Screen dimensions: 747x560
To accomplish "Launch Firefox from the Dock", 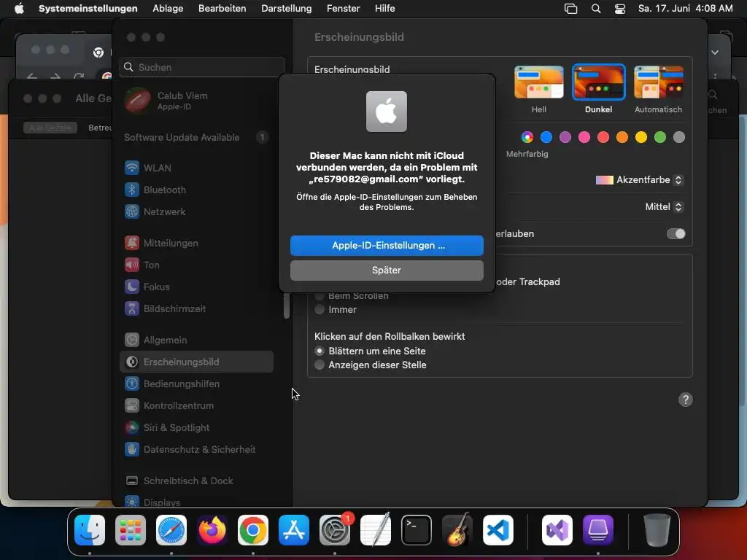I will coord(212,530).
